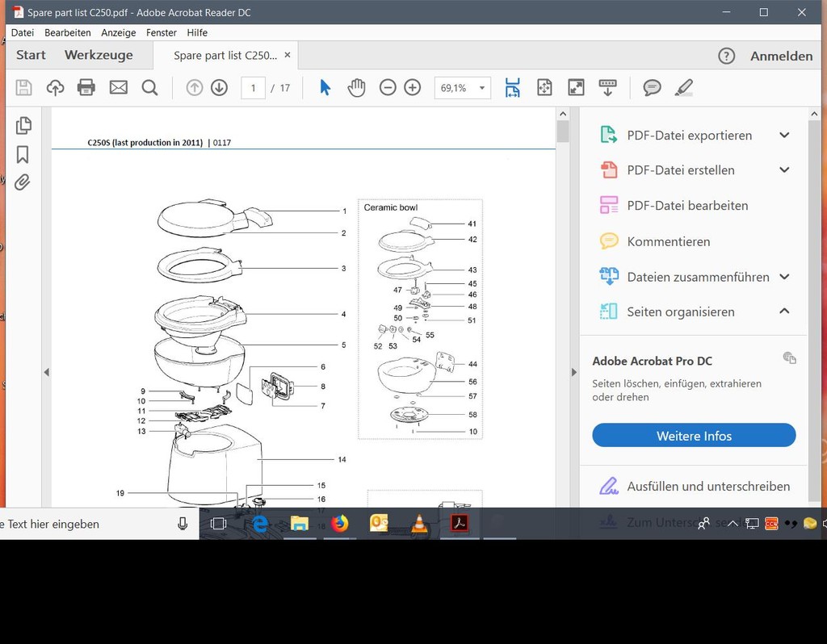Open the page thumbnails panel
Screen dimensions: 827x644
tap(23, 125)
